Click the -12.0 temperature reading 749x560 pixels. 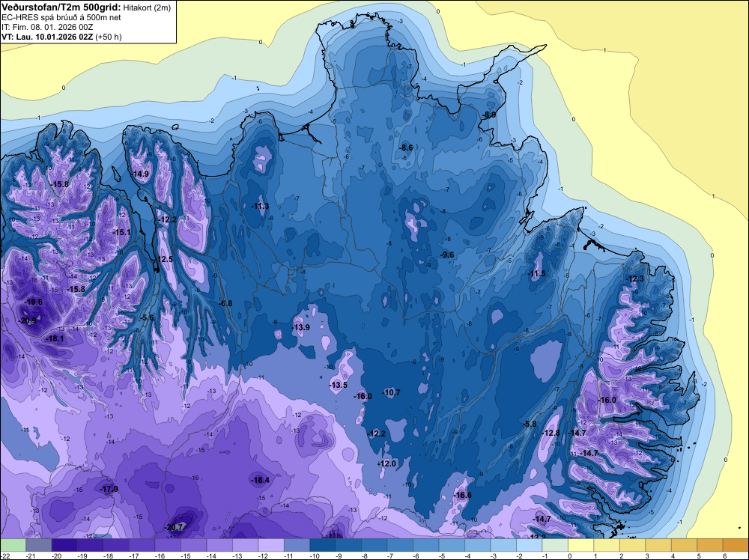387,463
